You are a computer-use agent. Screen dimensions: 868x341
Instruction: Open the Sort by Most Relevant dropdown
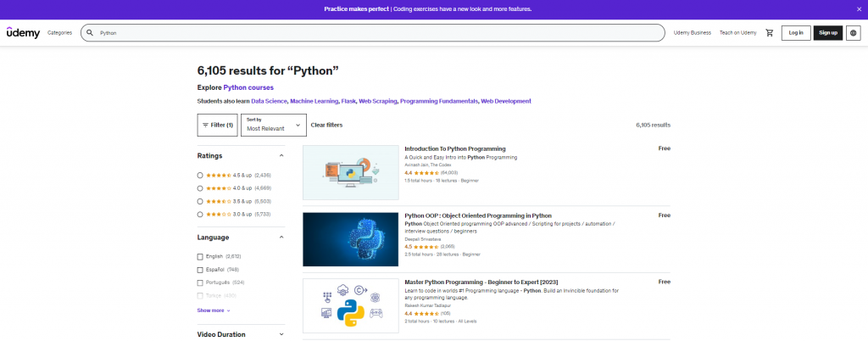click(272, 125)
